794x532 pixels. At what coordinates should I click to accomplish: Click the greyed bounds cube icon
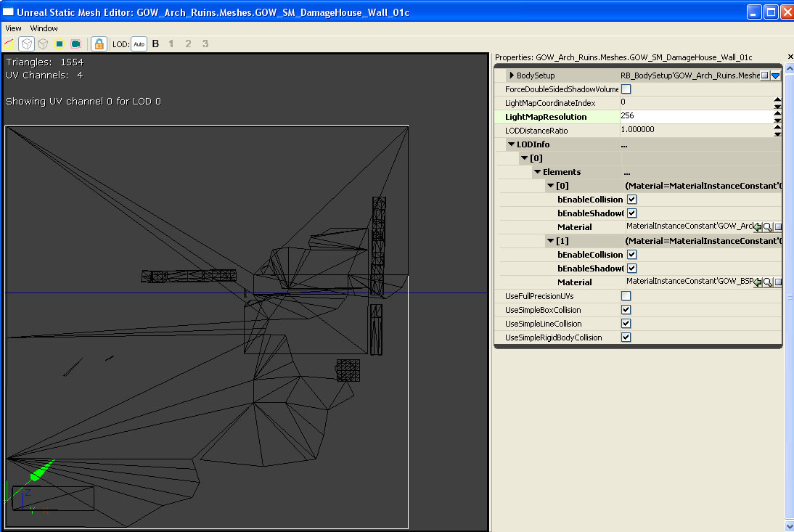coord(43,44)
